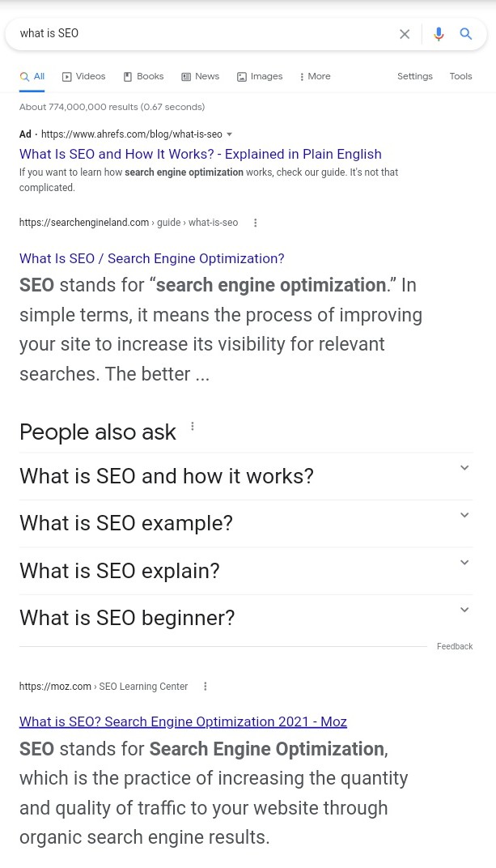Expand the "What is SEO example?" question
Screen dimensions: 496x868
click(x=464, y=515)
